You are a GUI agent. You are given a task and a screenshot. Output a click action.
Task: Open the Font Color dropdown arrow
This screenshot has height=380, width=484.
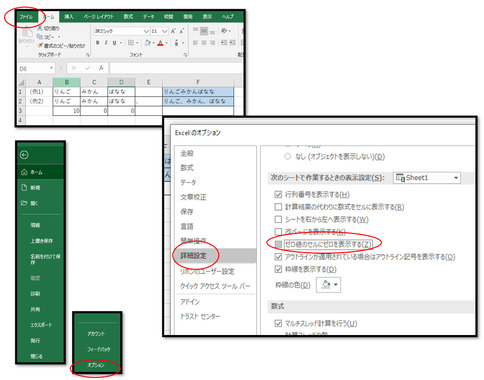pyautogui.click(x=166, y=43)
